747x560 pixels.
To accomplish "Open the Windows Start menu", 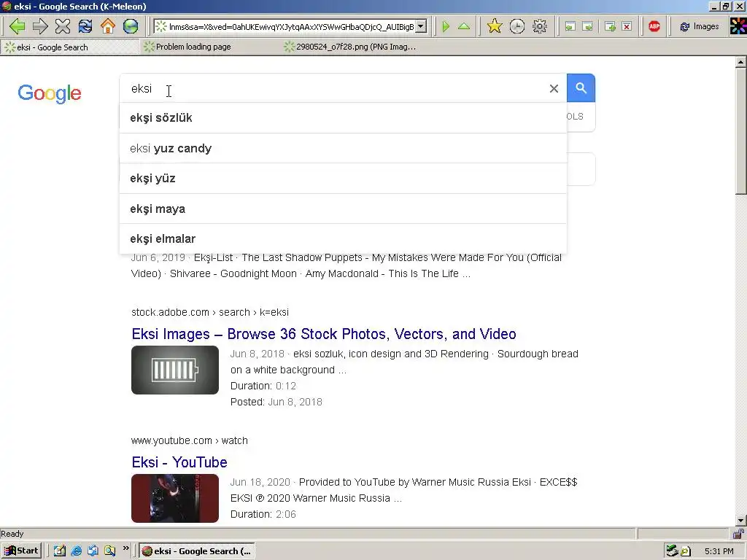I will point(21,551).
